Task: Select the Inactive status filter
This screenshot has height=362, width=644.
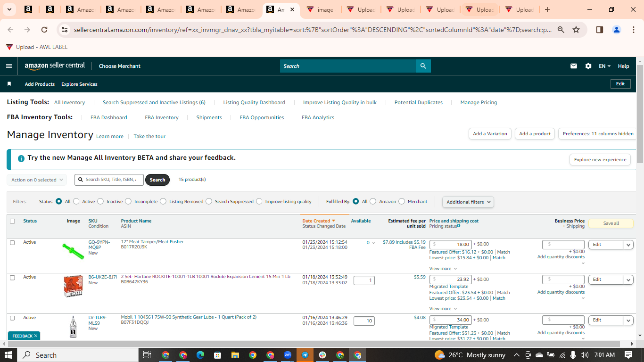Action: pyautogui.click(x=100, y=201)
